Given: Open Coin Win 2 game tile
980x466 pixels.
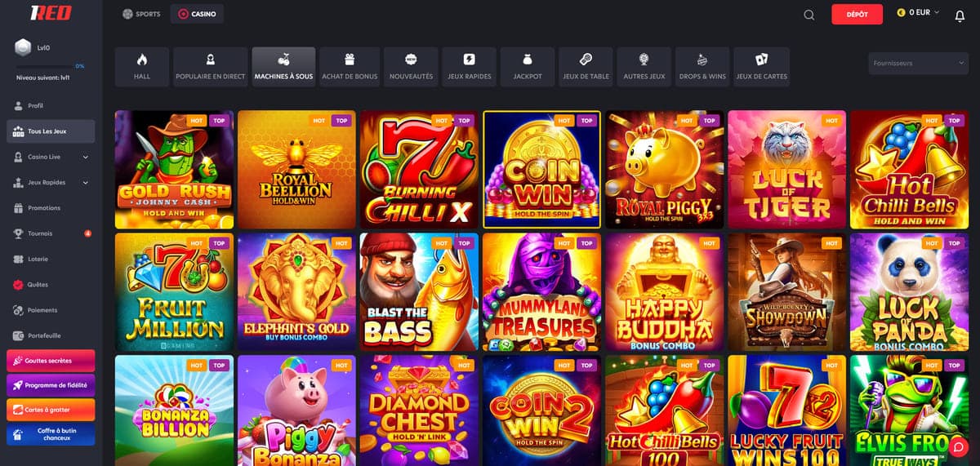Looking at the screenshot, I should 541,411.
